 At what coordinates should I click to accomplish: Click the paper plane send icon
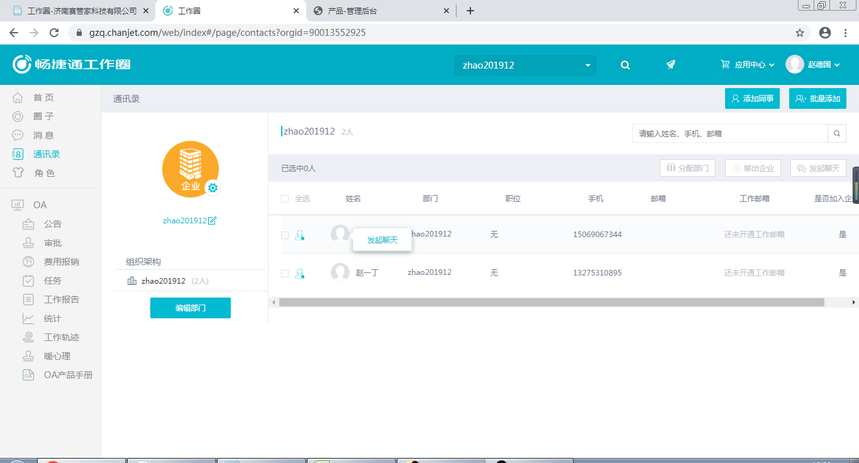click(x=671, y=65)
